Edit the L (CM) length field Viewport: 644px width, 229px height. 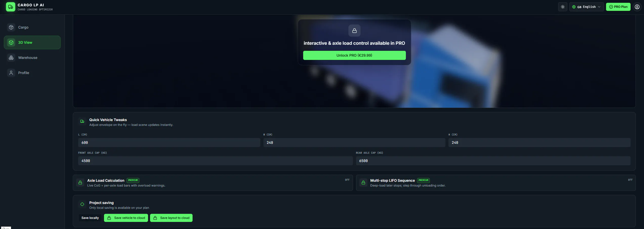coord(169,143)
